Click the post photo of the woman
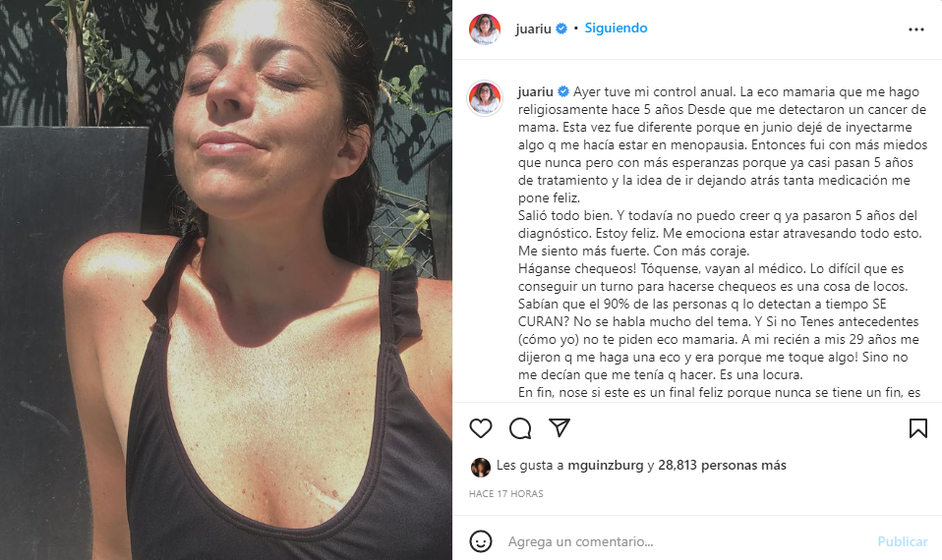The width and height of the screenshot is (942, 560). pos(226,280)
